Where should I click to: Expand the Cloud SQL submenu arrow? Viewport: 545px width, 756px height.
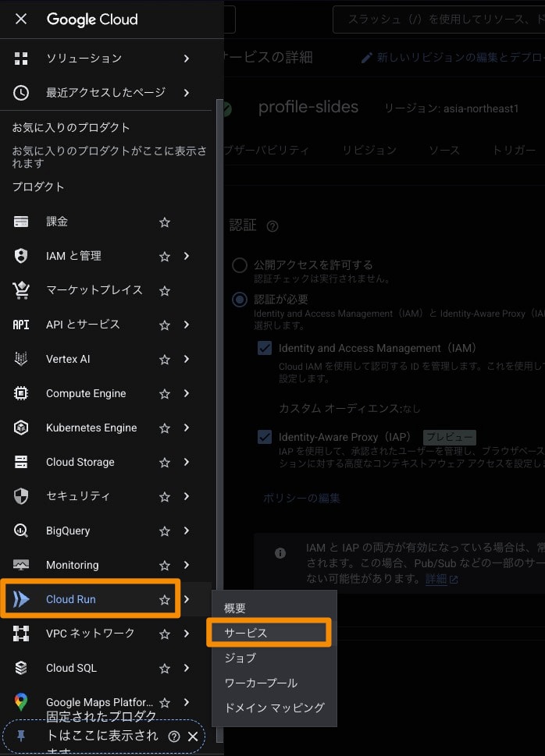pos(187,668)
